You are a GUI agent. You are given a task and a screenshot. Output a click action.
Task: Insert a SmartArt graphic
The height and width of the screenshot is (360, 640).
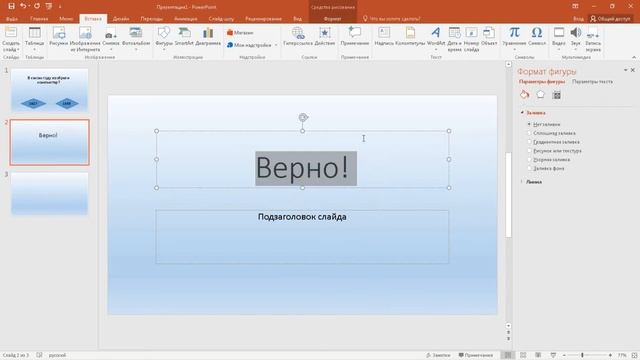coord(184,37)
